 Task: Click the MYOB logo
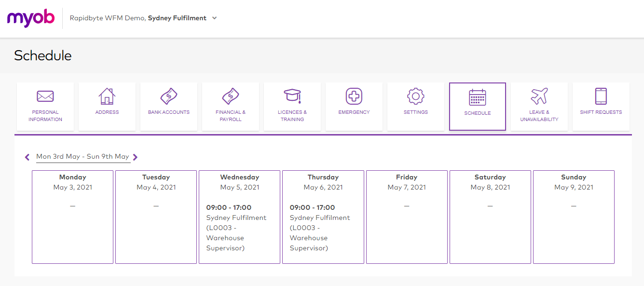(x=31, y=18)
